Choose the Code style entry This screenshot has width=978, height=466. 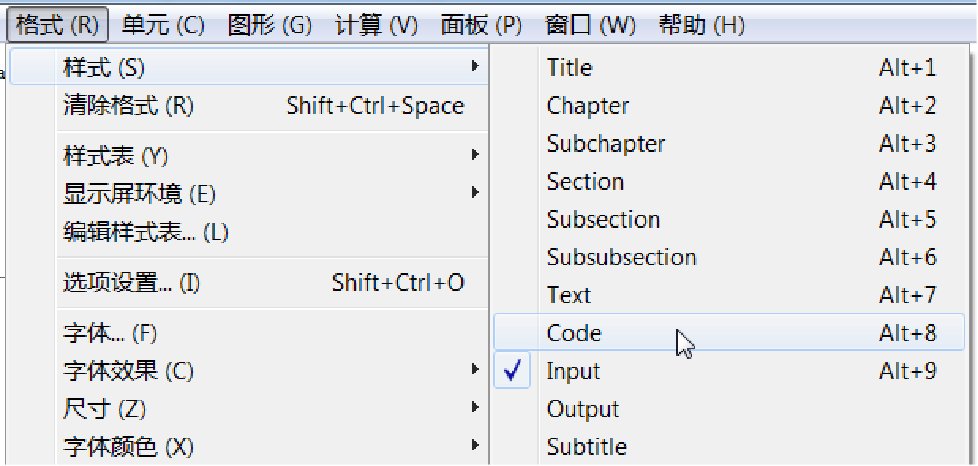729,333
